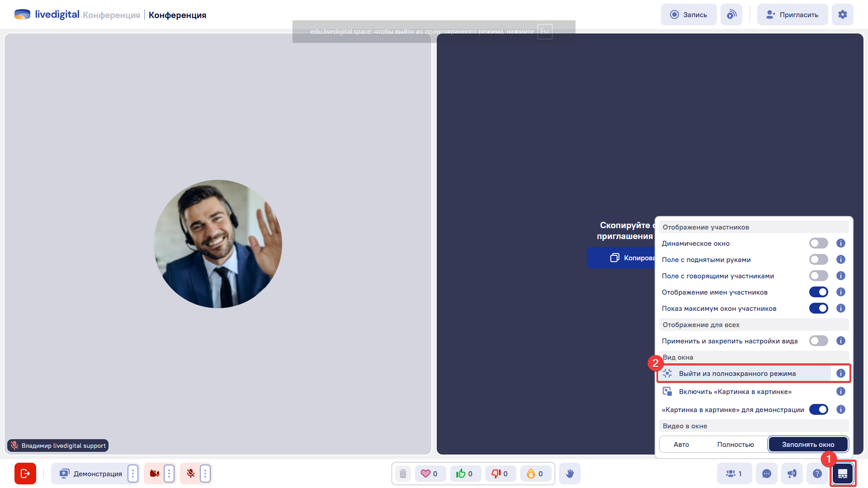Click the broadcast streaming icon
Screen dimensions: 868x488
(731, 14)
